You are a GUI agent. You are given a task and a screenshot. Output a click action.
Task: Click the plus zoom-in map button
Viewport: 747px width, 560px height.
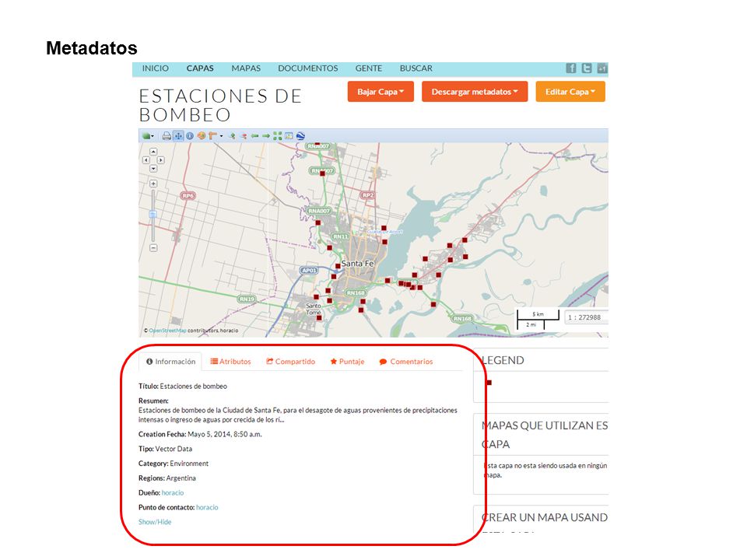coord(153,184)
